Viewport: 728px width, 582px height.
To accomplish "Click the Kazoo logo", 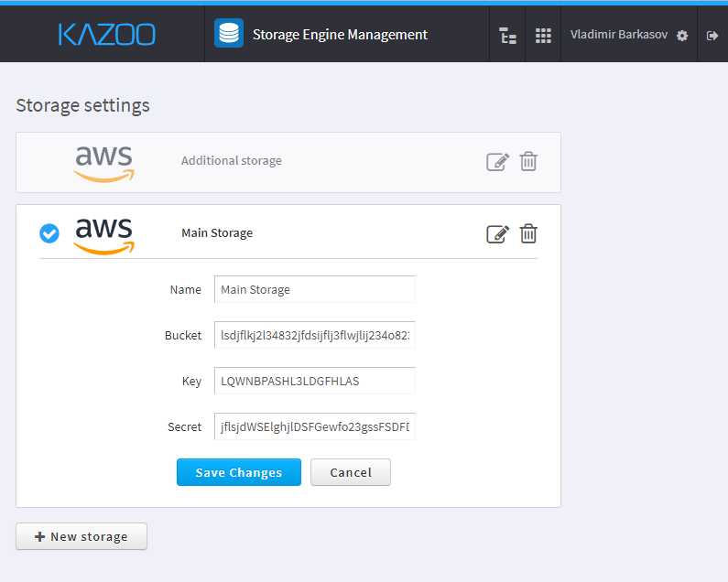I will tap(106, 35).
